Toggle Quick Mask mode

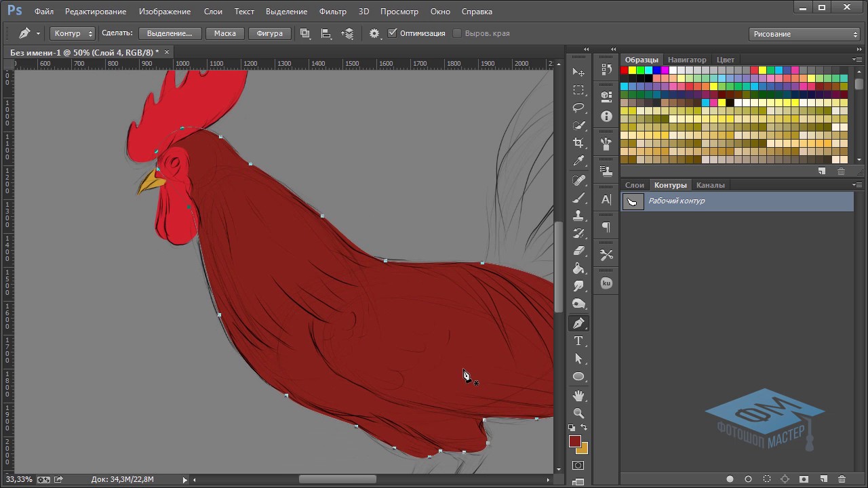tap(578, 466)
